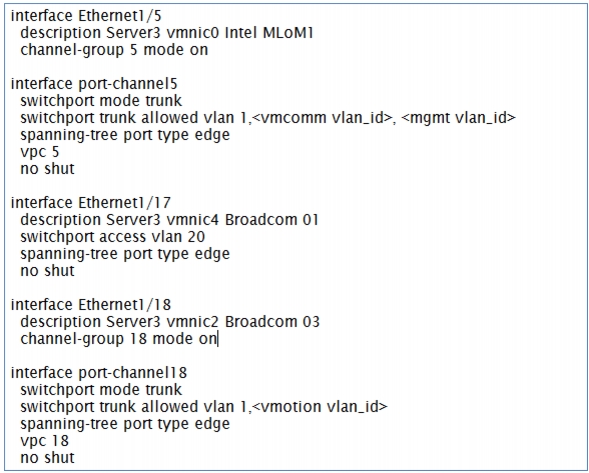The image size is (589, 473).
Task: Click the 'interface Ethernet1/17' line
Action: pos(91,203)
